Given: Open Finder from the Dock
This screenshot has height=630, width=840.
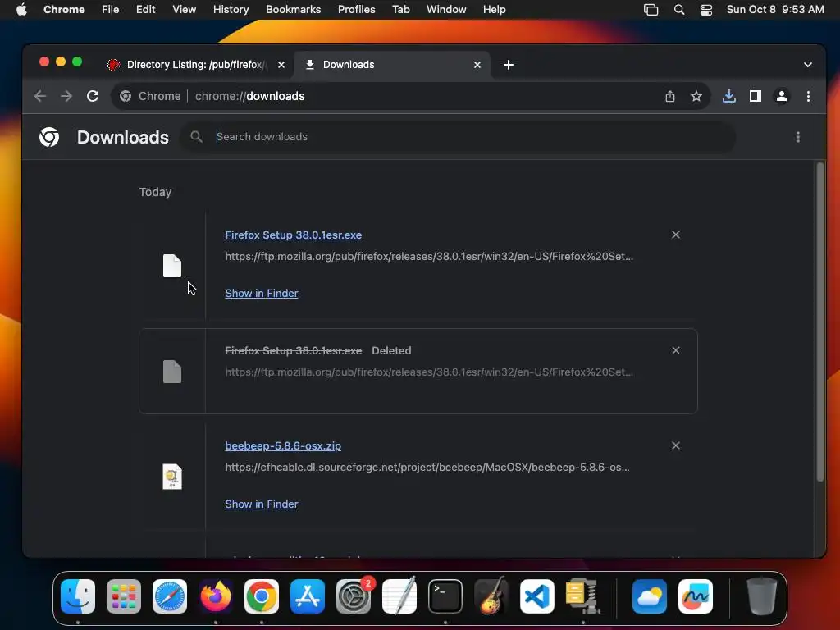Looking at the screenshot, I should point(78,596).
